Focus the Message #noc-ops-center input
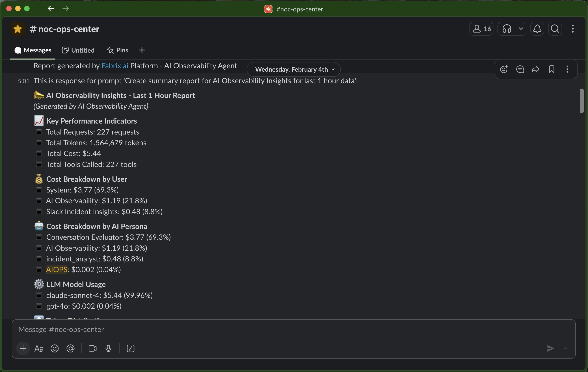 click(269, 329)
